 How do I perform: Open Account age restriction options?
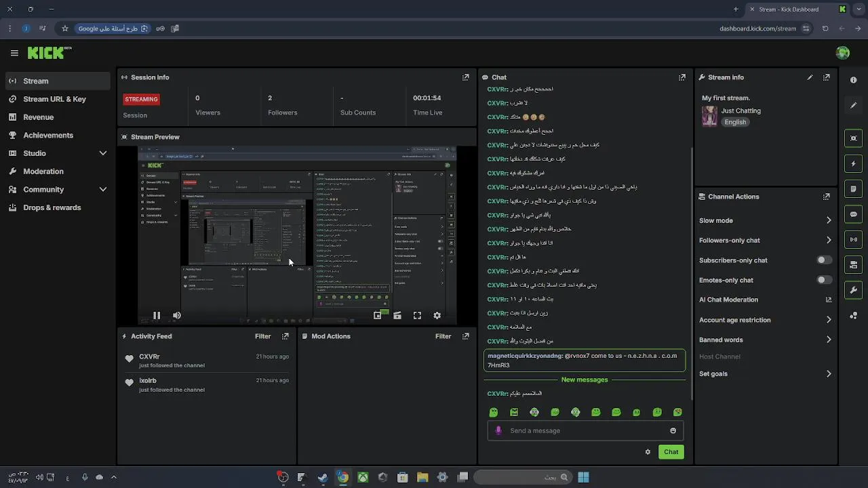coord(765,320)
